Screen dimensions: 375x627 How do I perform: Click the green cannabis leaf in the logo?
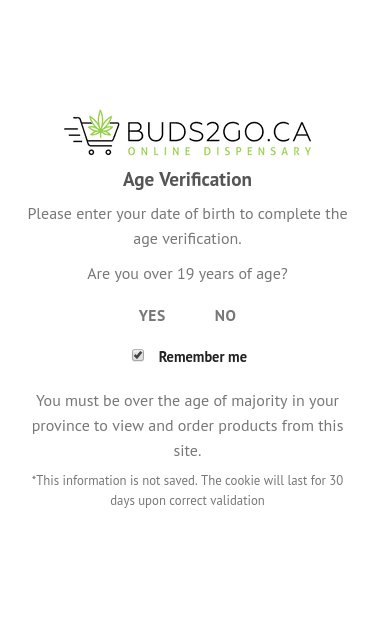(100, 124)
